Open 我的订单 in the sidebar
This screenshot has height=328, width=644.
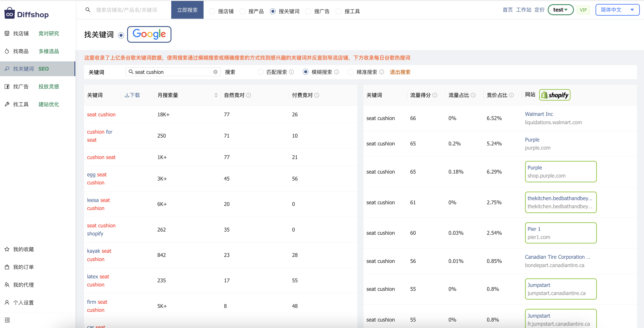(x=37, y=267)
